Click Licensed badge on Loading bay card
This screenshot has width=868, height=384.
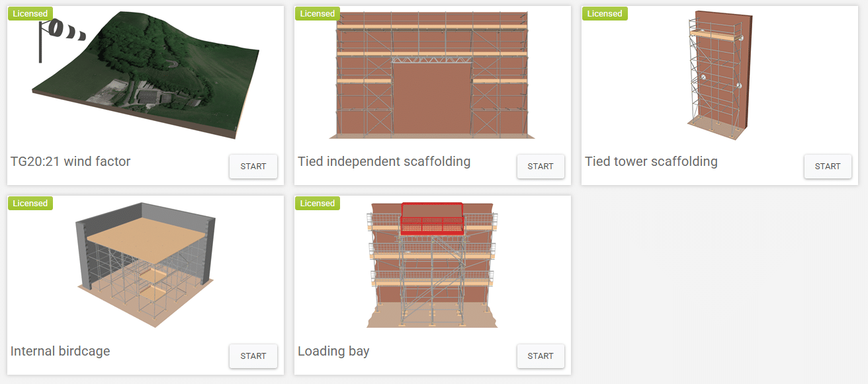[317, 204]
